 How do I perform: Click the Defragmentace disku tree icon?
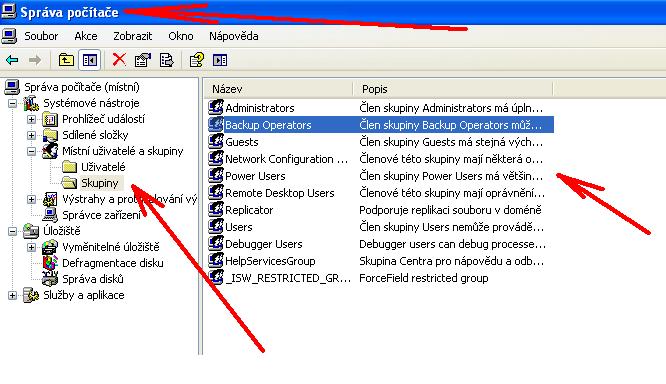pyautogui.click(x=50, y=263)
